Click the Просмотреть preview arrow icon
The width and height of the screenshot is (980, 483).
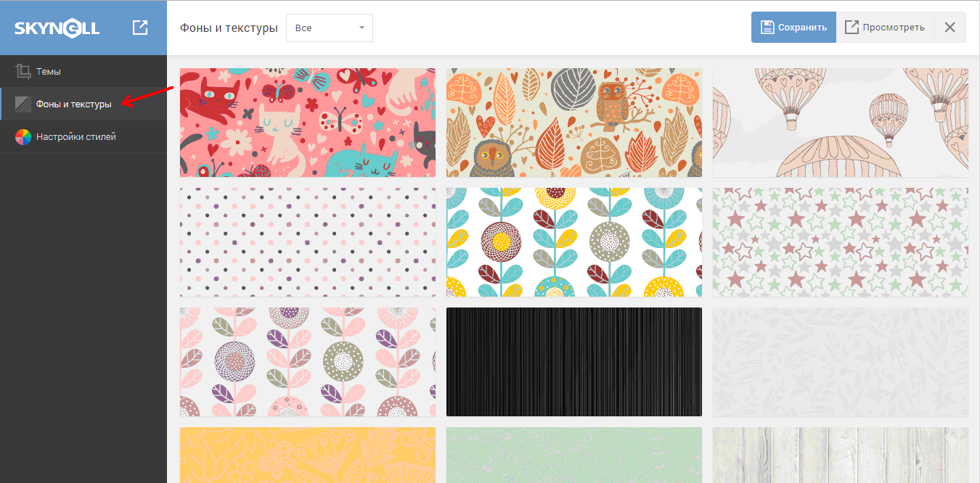852,28
